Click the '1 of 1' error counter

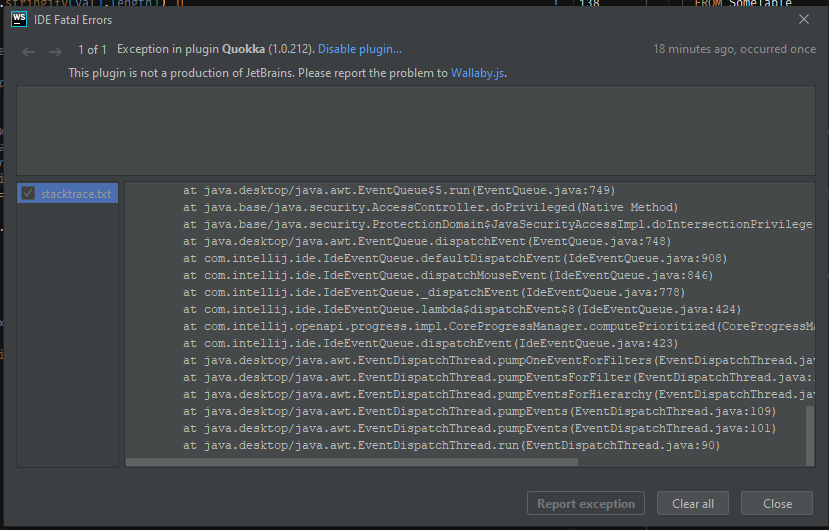pos(92,50)
